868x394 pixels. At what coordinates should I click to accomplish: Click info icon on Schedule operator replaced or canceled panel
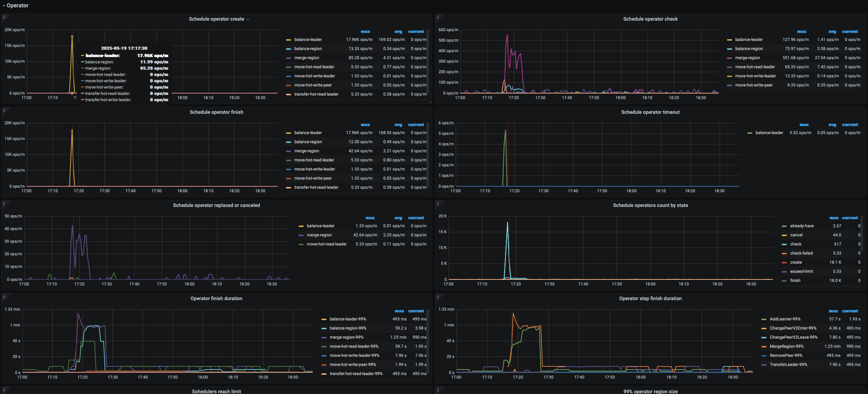coord(4,203)
